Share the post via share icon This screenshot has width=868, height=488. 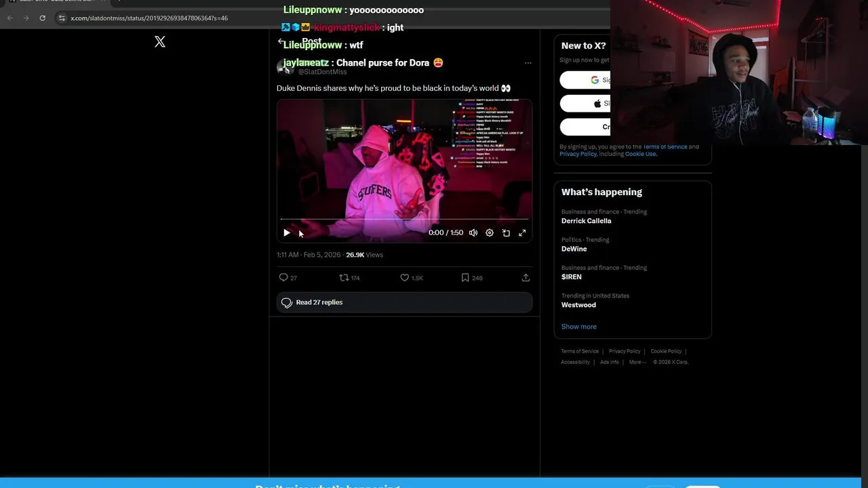526,277
